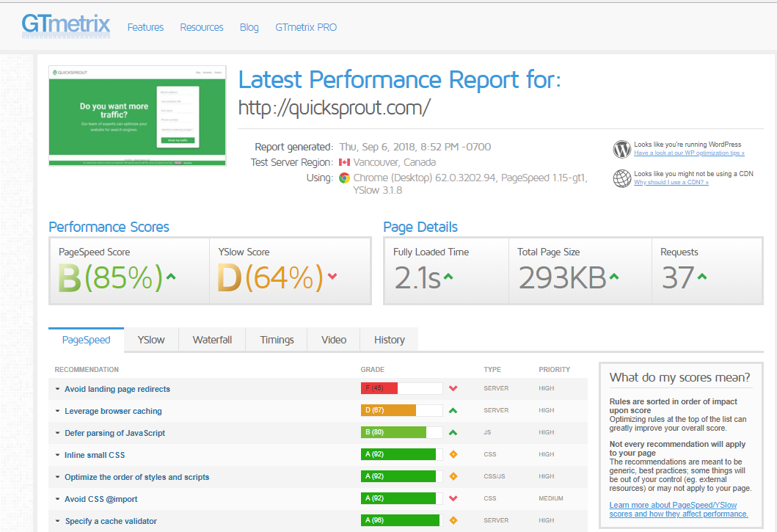Expand Leverage browser caching row
The image size is (777, 532).
(x=57, y=411)
